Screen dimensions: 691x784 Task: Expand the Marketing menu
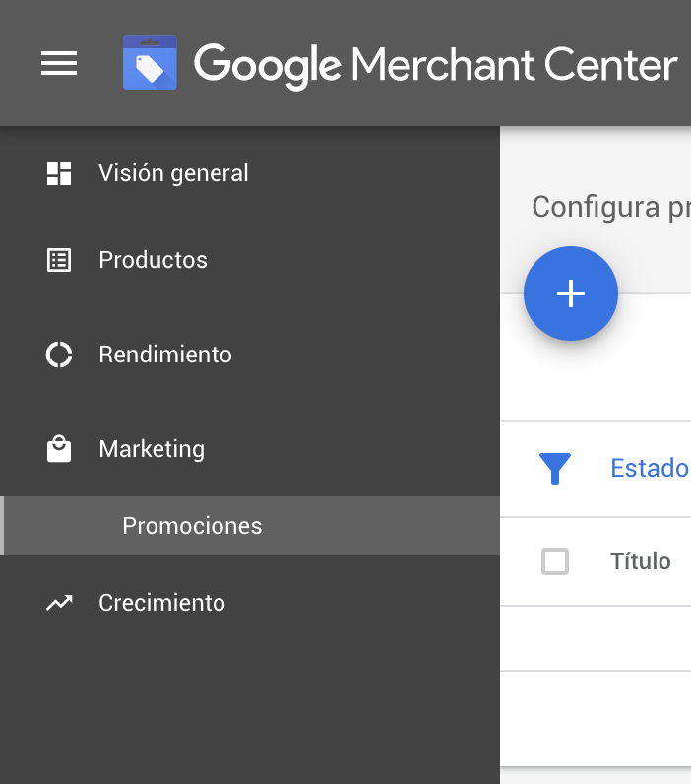pyautogui.click(x=152, y=449)
